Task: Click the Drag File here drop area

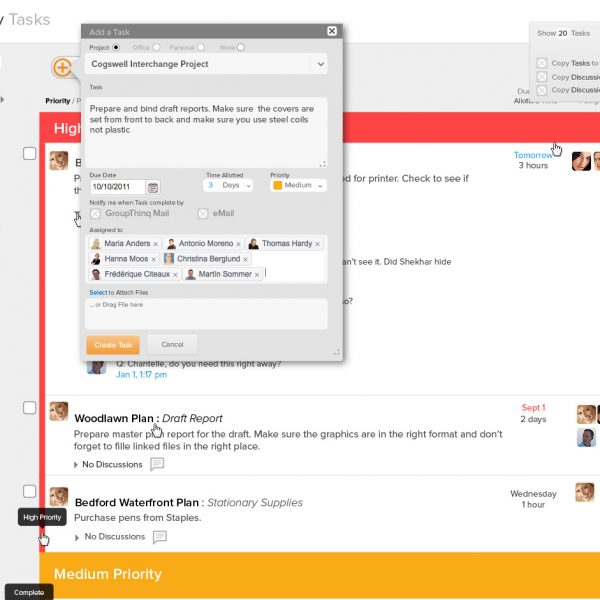Action: point(206,314)
